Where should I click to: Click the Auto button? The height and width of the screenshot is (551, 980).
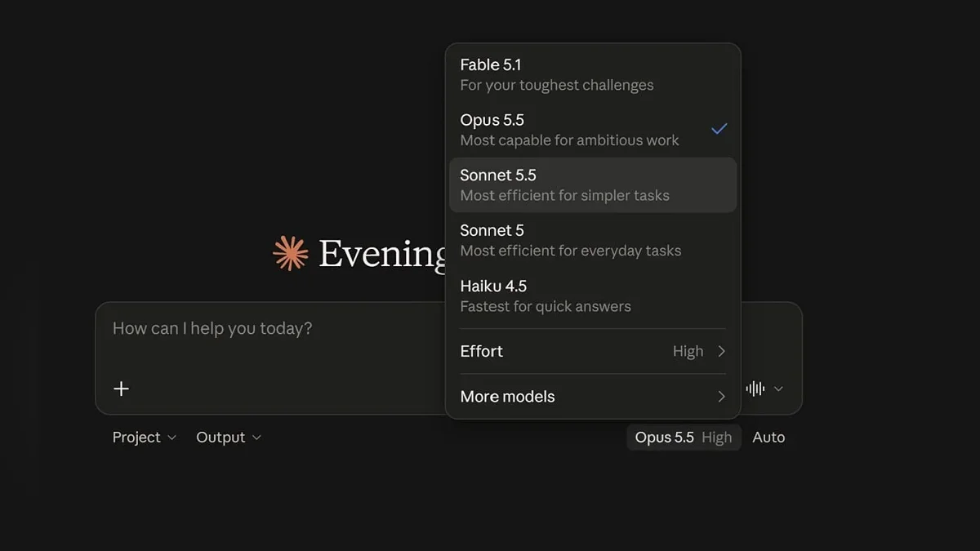768,438
